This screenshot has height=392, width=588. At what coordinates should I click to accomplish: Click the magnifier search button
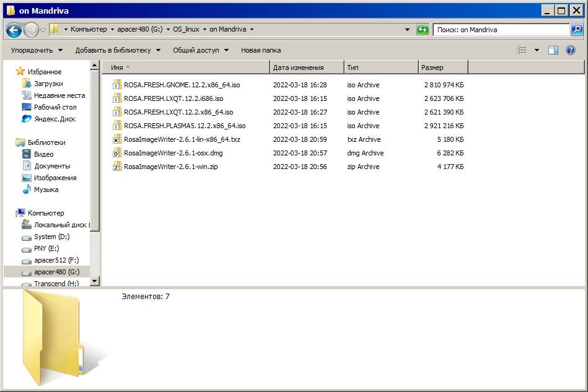(577, 29)
